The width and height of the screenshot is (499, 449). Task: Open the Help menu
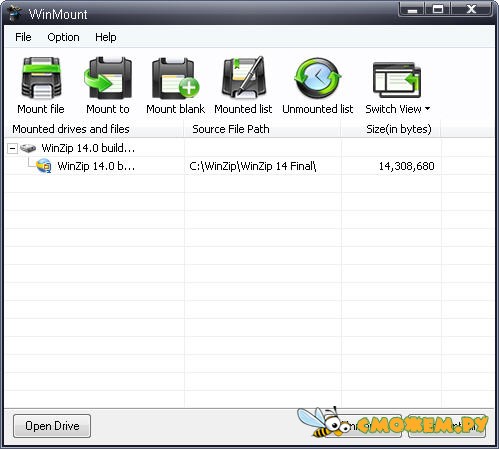[x=106, y=37]
